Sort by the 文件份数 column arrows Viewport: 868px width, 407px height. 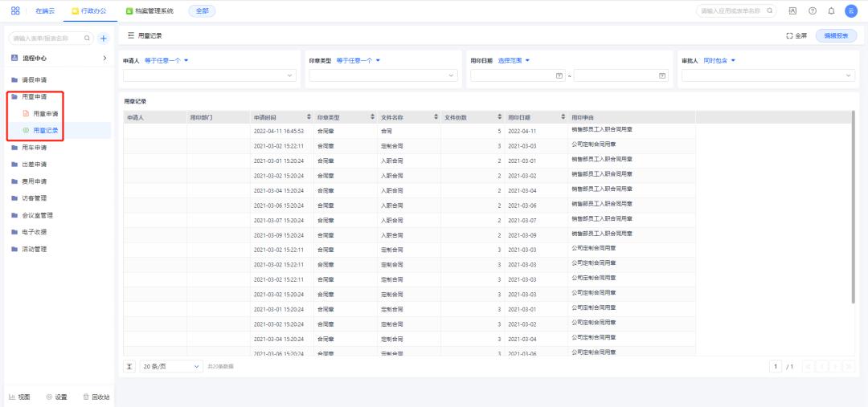500,117
